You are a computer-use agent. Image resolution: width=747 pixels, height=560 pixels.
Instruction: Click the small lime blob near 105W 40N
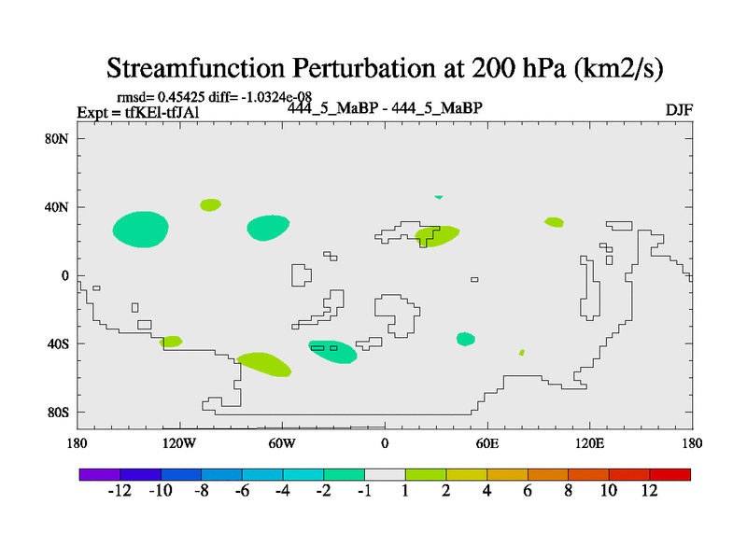tap(210, 204)
